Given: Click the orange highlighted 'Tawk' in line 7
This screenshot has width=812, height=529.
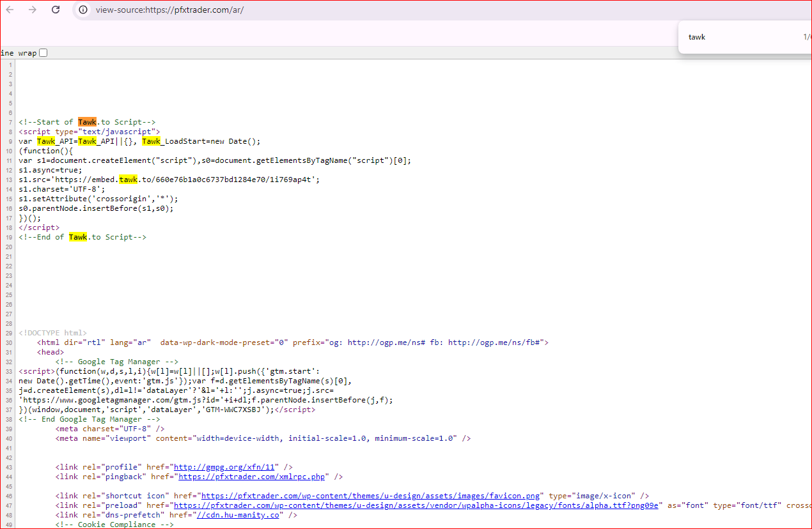Looking at the screenshot, I should point(87,122).
